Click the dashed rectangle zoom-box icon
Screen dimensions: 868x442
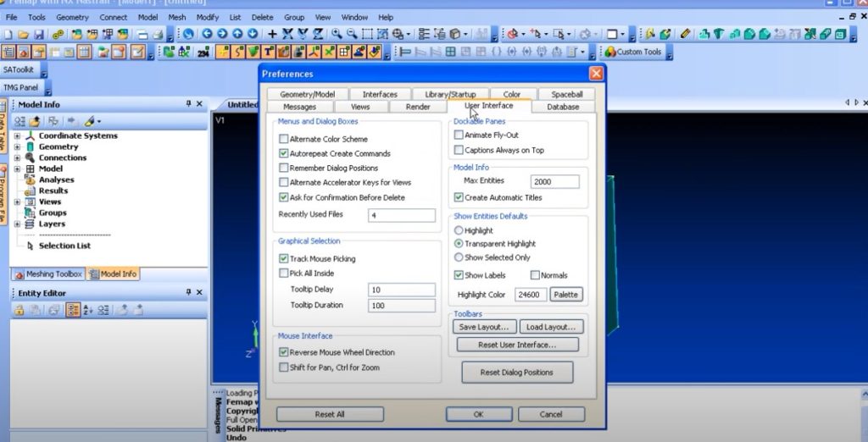tap(367, 35)
